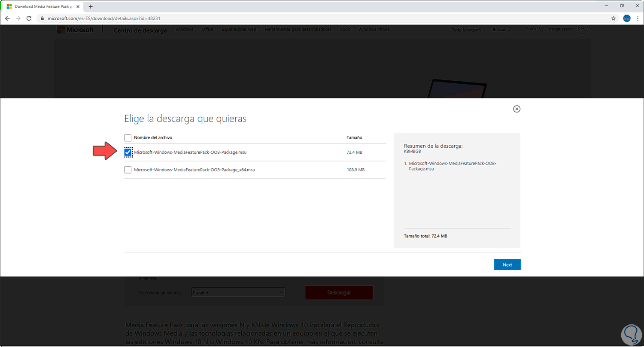Viewport: 644px width, 347px height.
Task: Click the 72.4 MB size value
Action: coord(354,152)
